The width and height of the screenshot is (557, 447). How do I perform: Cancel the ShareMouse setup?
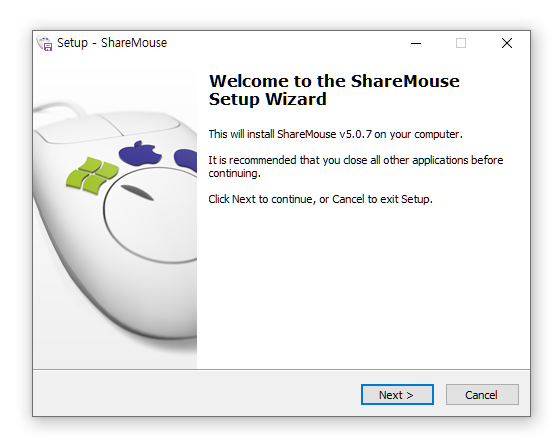[x=482, y=394]
